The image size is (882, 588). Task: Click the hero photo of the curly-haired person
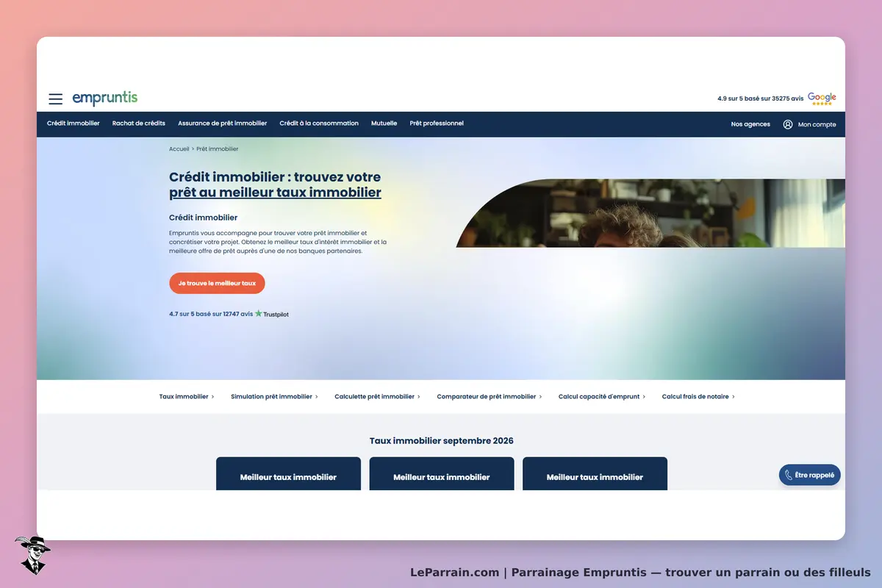pyautogui.click(x=650, y=213)
